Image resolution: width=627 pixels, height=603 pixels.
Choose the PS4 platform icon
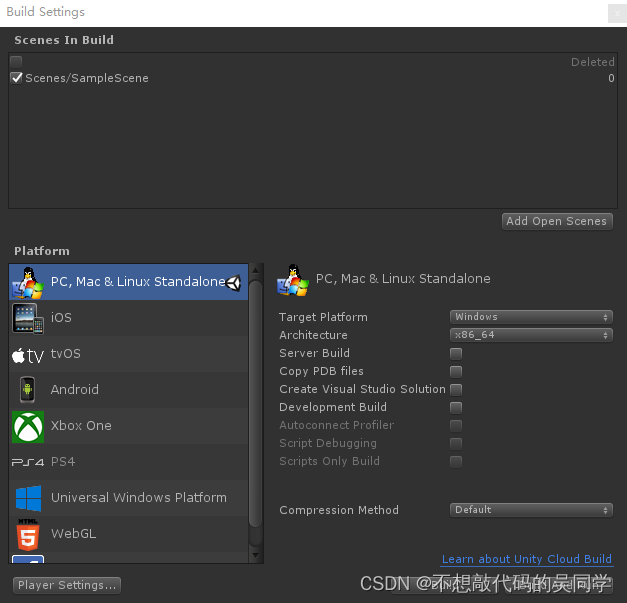(x=27, y=462)
